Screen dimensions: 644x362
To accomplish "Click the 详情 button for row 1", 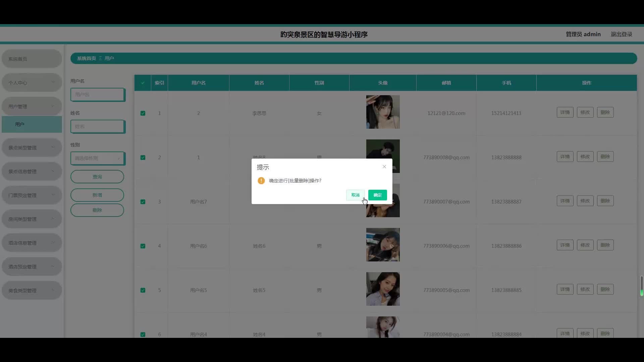I will coord(565,112).
